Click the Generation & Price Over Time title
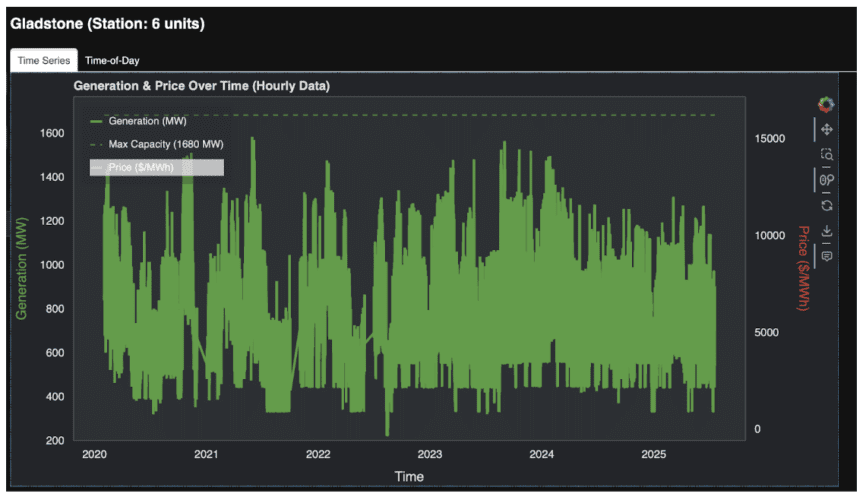 (x=201, y=86)
